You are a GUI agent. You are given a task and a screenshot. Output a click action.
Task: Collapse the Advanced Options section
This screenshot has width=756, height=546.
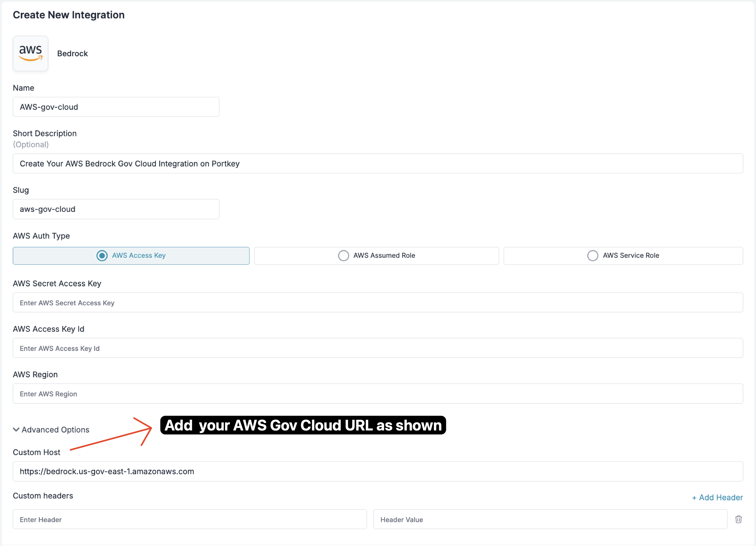coord(51,430)
